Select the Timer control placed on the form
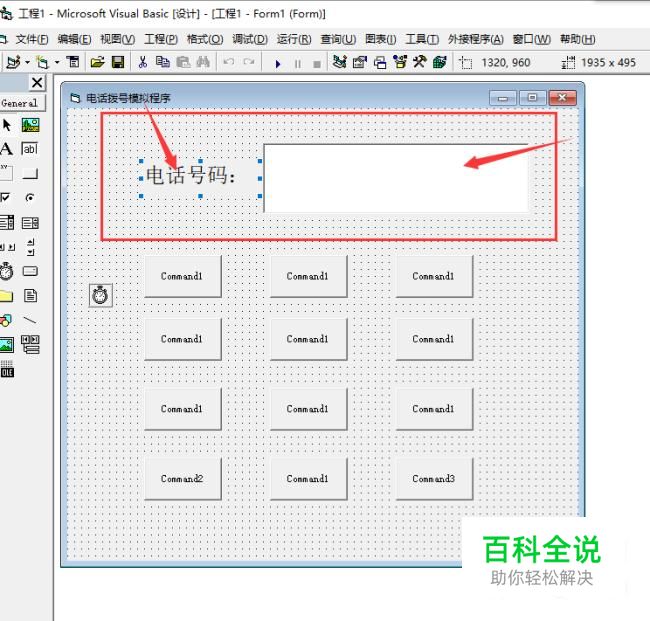The width and height of the screenshot is (650, 621). coord(100,295)
